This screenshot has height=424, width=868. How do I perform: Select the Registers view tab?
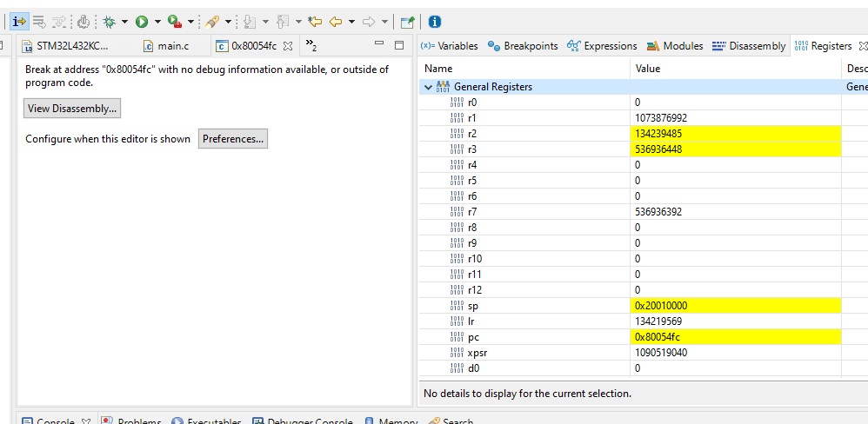823,46
